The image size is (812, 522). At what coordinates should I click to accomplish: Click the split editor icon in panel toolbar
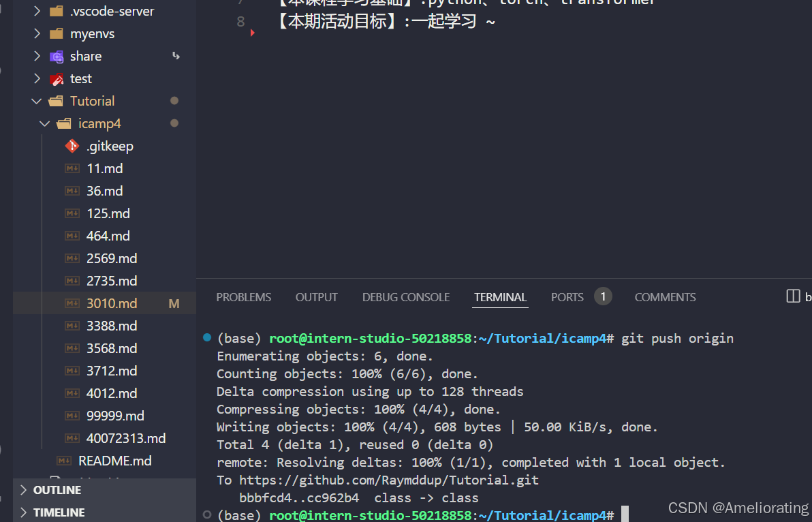click(x=793, y=296)
